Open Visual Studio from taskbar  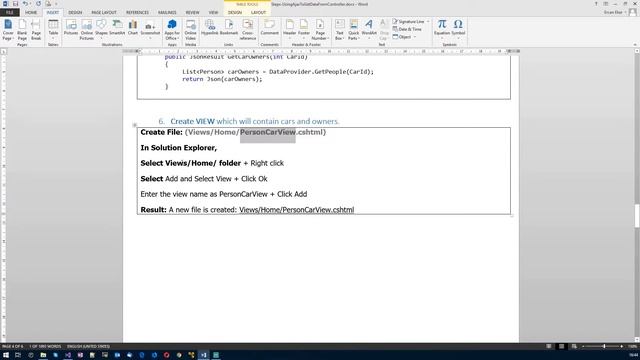68,355
